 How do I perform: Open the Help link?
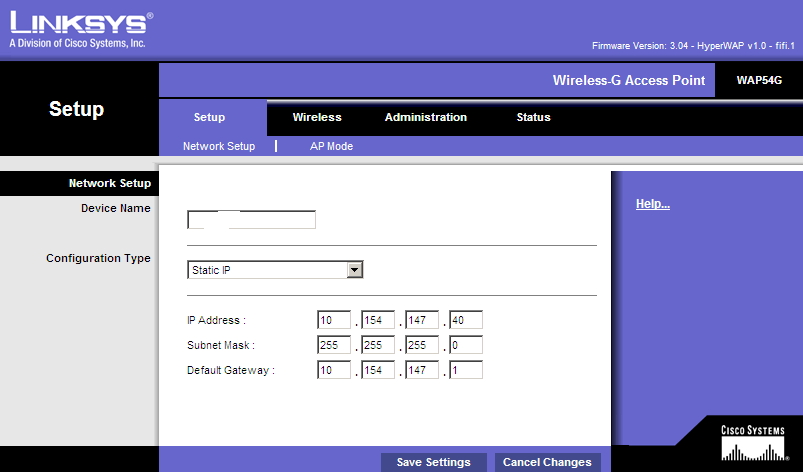[x=652, y=204]
